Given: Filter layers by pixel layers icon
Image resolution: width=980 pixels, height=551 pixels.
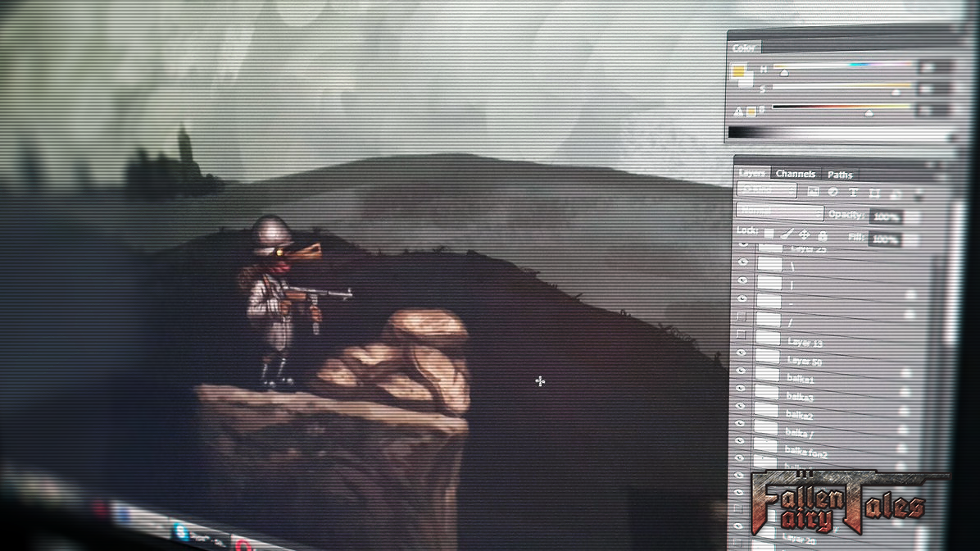Looking at the screenshot, I should (813, 191).
